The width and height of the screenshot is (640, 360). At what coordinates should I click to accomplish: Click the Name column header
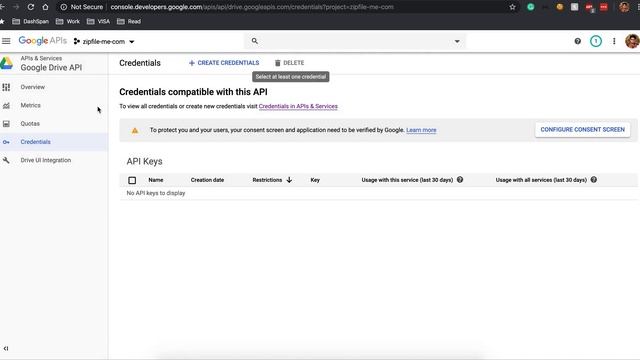156,180
